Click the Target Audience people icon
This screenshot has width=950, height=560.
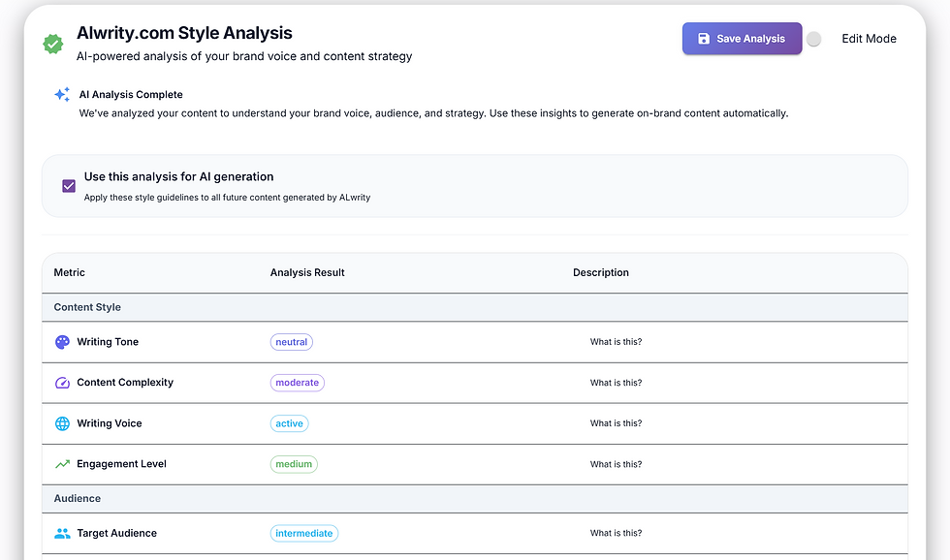pyautogui.click(x=62, y=534)
